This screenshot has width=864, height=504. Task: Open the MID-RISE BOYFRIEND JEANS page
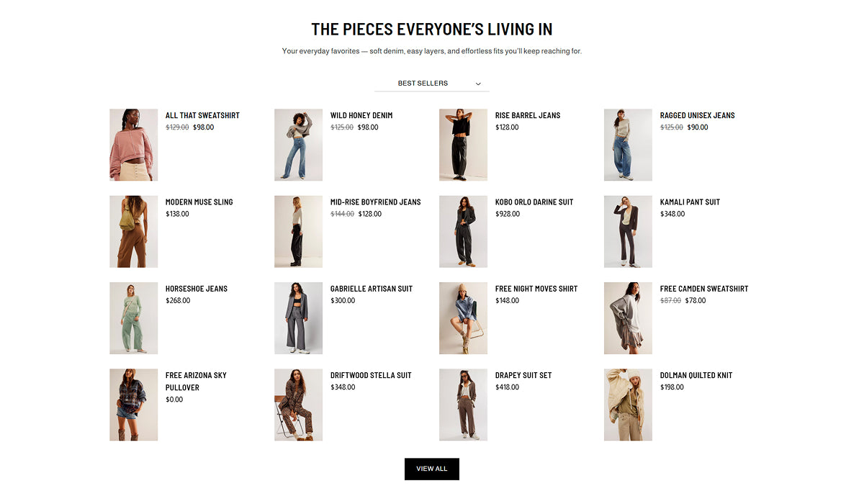(375, 202)
